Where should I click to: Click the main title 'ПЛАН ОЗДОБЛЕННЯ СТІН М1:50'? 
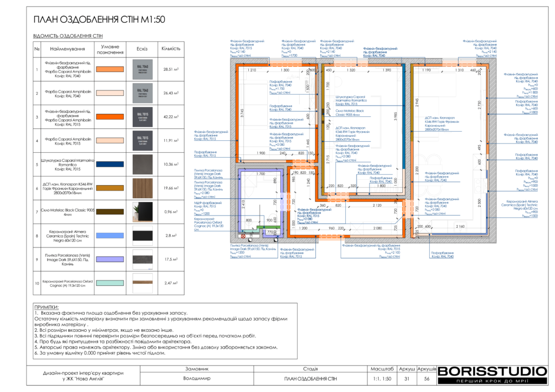click(x=99, y=20)
